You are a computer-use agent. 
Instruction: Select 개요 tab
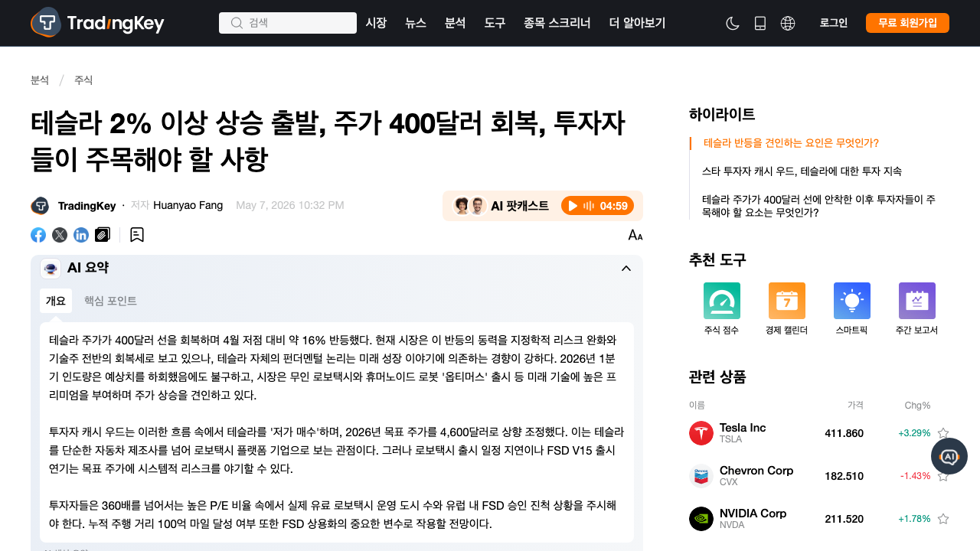tap(56, 301)
